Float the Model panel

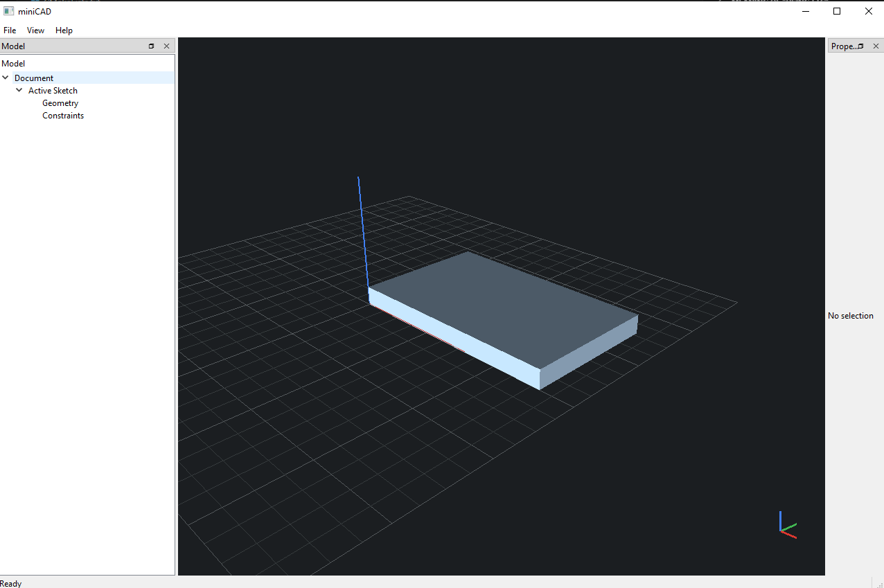click(152, 46)
